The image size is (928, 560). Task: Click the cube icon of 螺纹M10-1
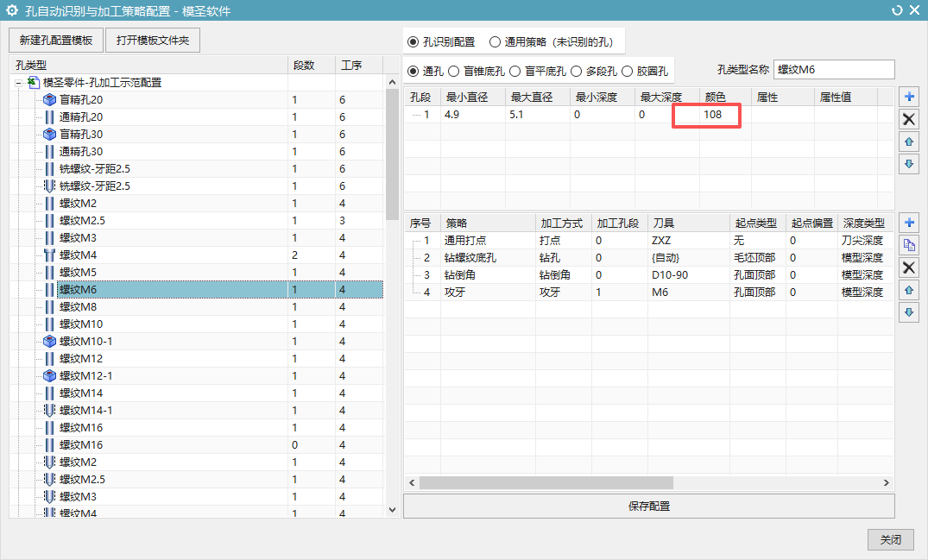[x=50, y=341]
